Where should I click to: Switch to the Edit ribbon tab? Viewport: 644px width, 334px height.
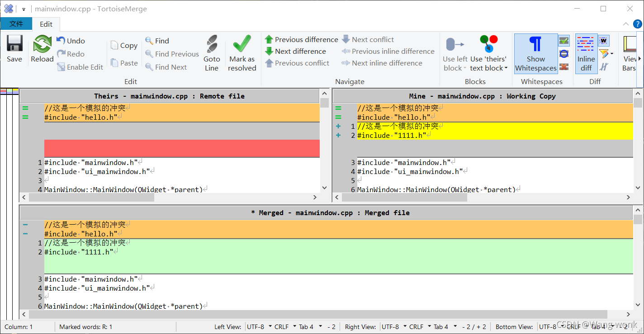point(46,24)
